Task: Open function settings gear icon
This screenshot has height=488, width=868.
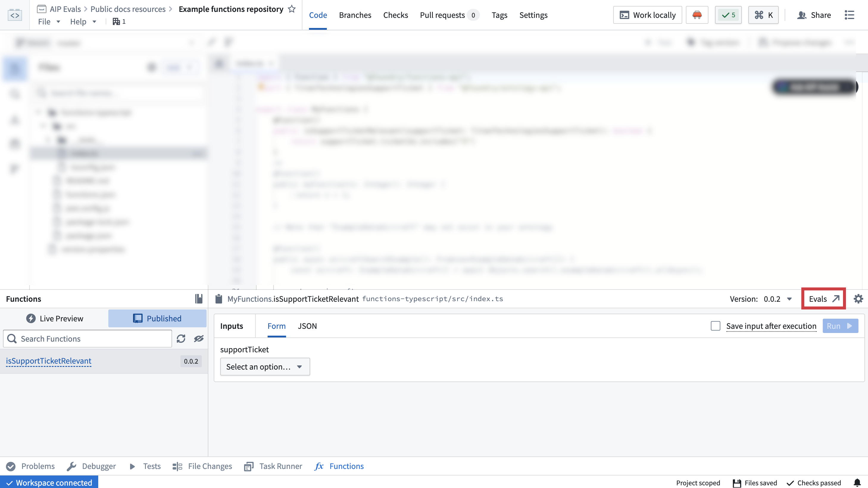Action: tap(858, 299)
